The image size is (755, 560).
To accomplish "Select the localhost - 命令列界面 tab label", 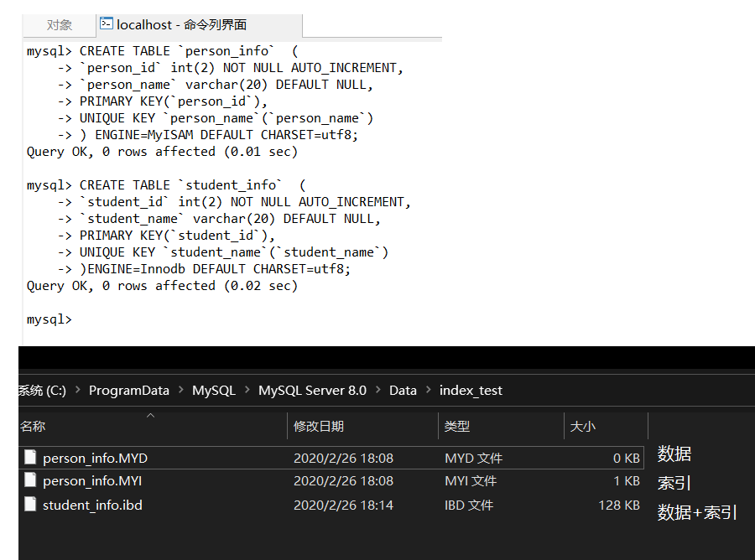I will 181,25.
